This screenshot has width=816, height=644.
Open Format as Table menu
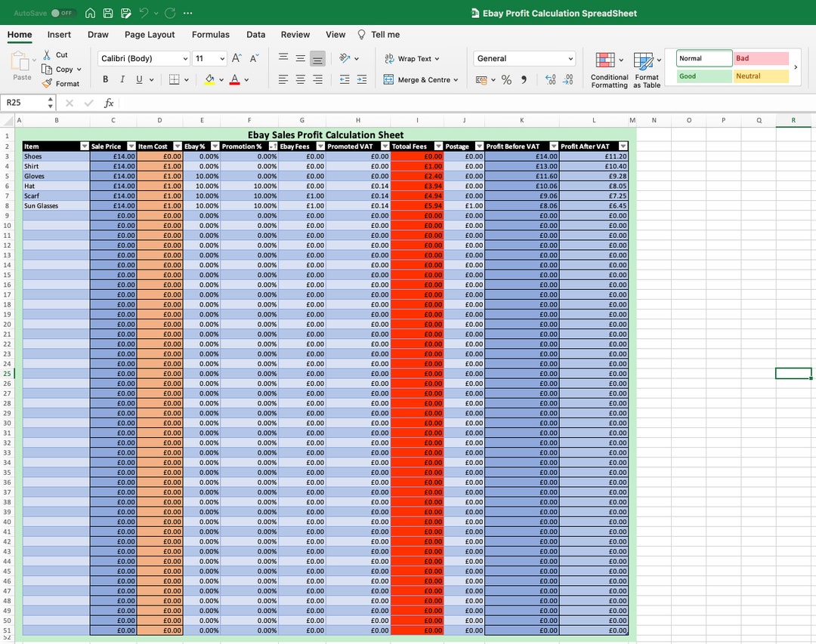(x=646, y=69)
